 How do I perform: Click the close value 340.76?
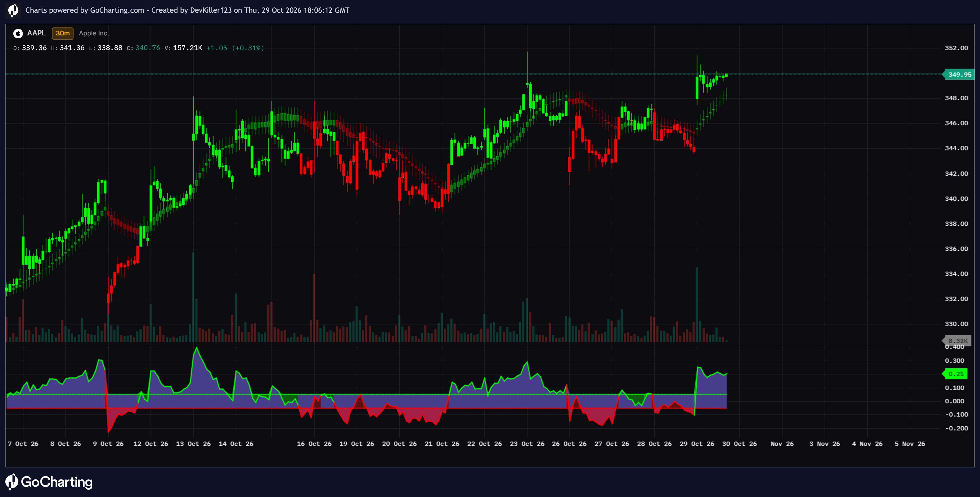click(x=148, y=48)
